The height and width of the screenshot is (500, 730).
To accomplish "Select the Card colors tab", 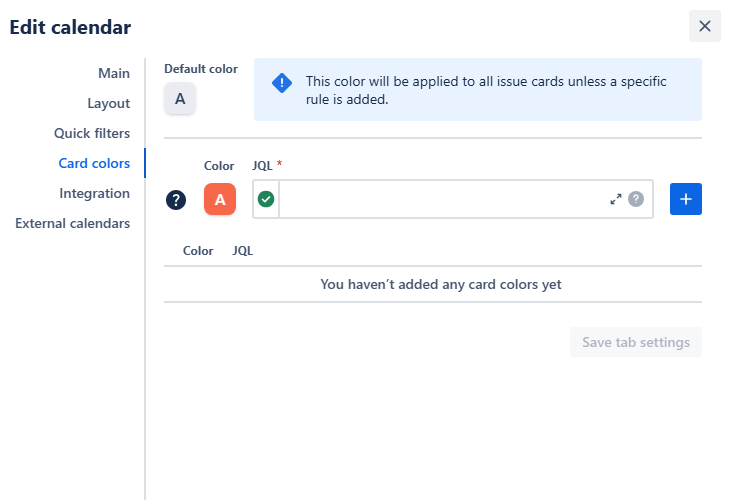I will point(94,163).
